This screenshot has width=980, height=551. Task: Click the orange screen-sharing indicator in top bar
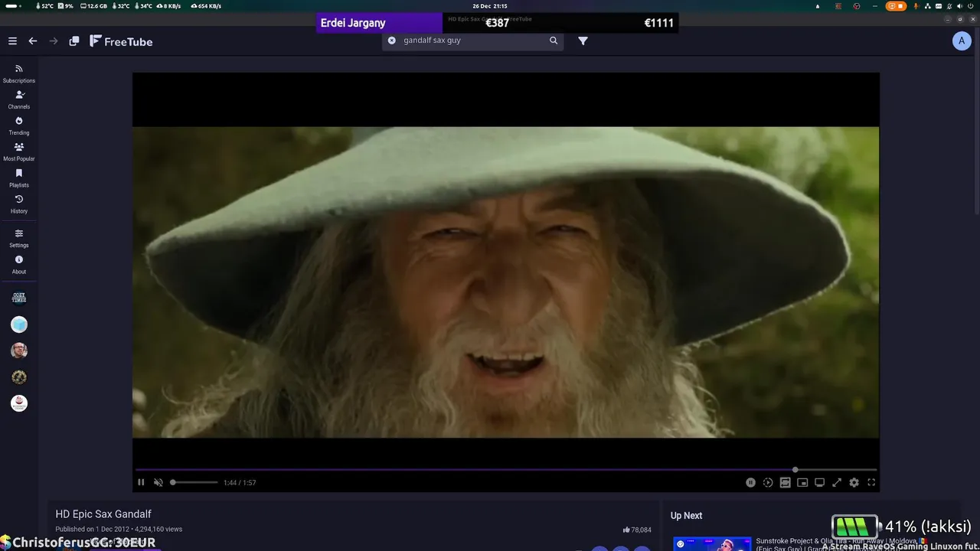coord(896,6)
